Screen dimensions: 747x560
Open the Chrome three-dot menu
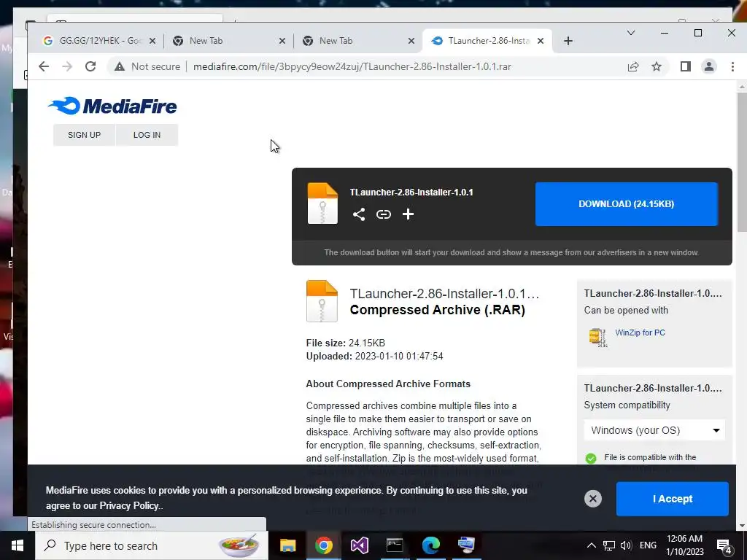coord(732,66)
